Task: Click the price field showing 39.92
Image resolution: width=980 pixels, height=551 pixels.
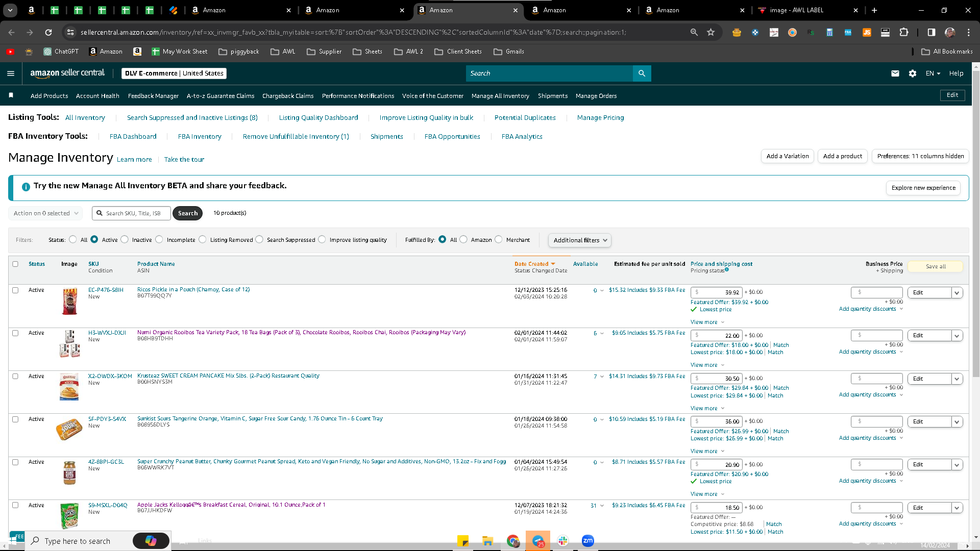Action: tap(717, 292)
